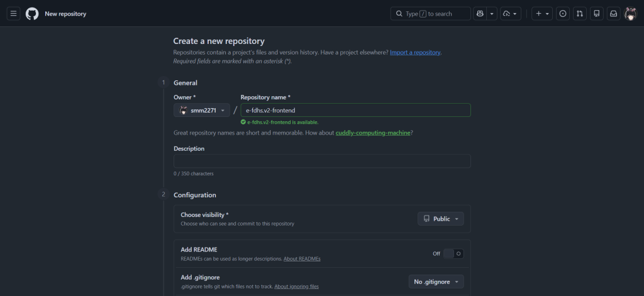Open the hamburger navigation menu
Image resolution: width=644 pixels, height=296 pixels.
pos(14,14)
